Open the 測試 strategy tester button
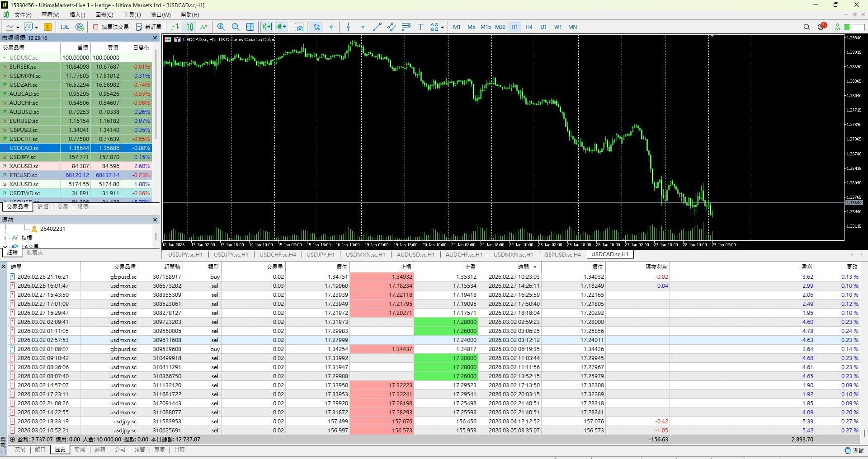 click(854, 450)
